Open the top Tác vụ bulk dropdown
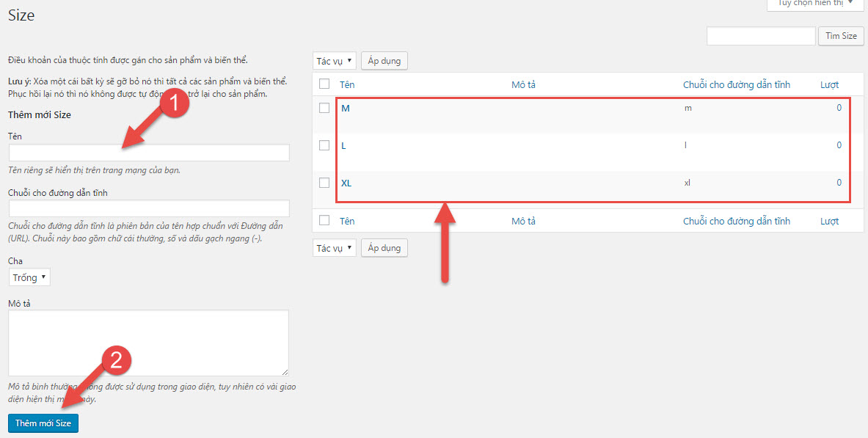 click(x=335, y=61)
